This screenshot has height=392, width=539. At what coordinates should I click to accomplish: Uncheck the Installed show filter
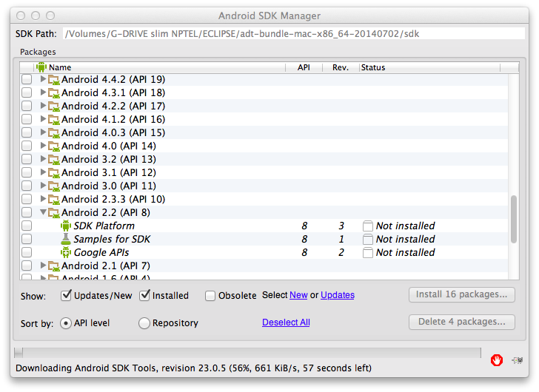(x=144, y=295)
